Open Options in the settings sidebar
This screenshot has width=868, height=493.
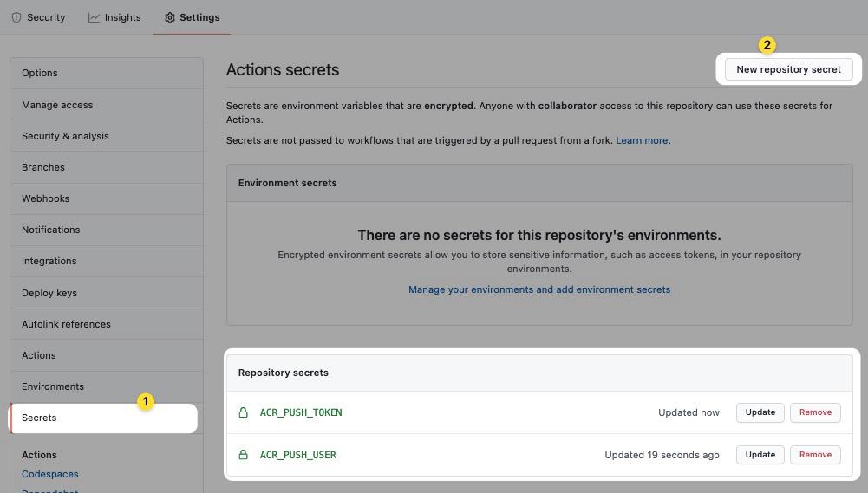(107, 73)
